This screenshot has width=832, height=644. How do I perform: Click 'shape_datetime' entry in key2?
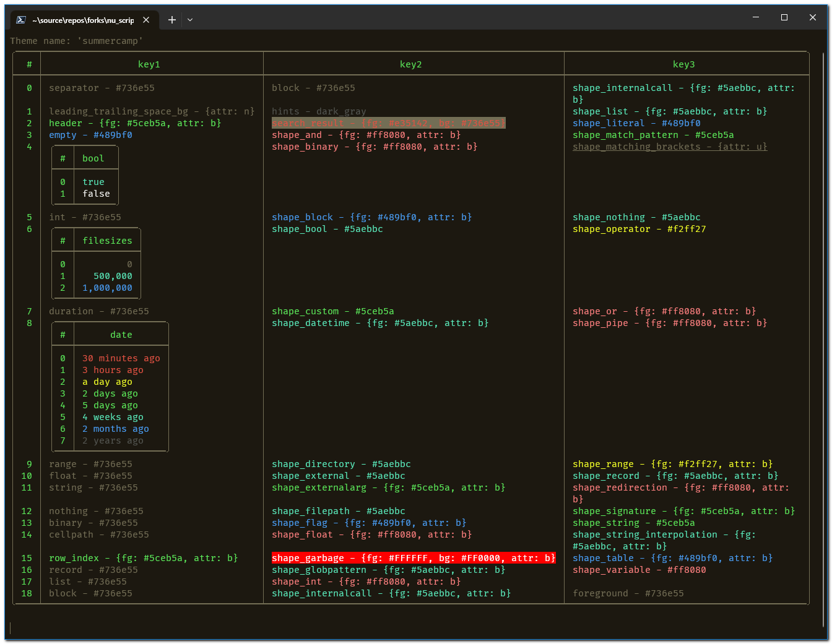[380, 323]
